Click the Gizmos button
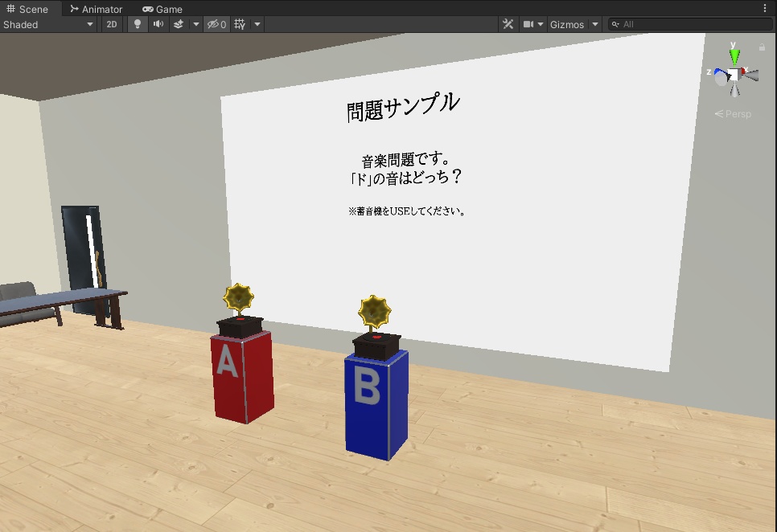The width and height of the screenshot is (777, 532). click(x=568, y=24)
